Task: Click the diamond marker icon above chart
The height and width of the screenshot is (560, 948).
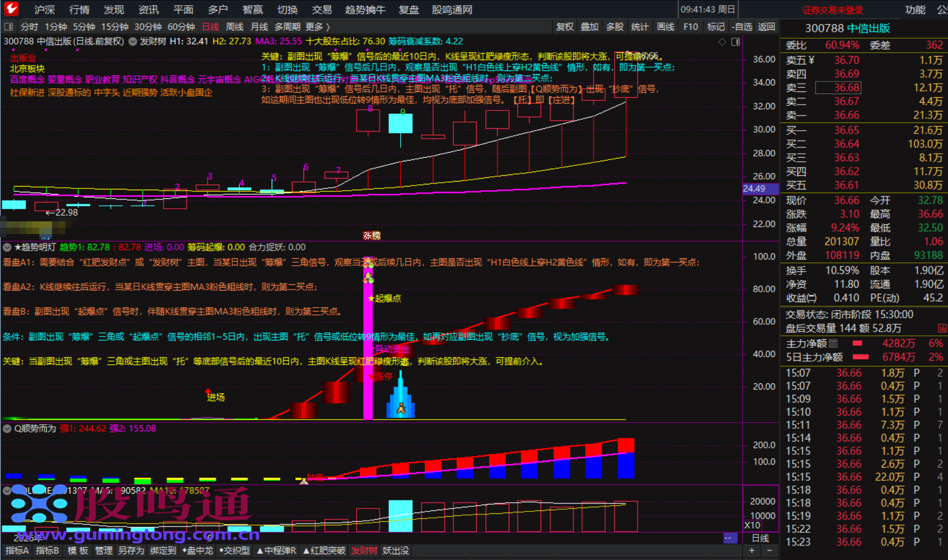Action: pos(722,42)
